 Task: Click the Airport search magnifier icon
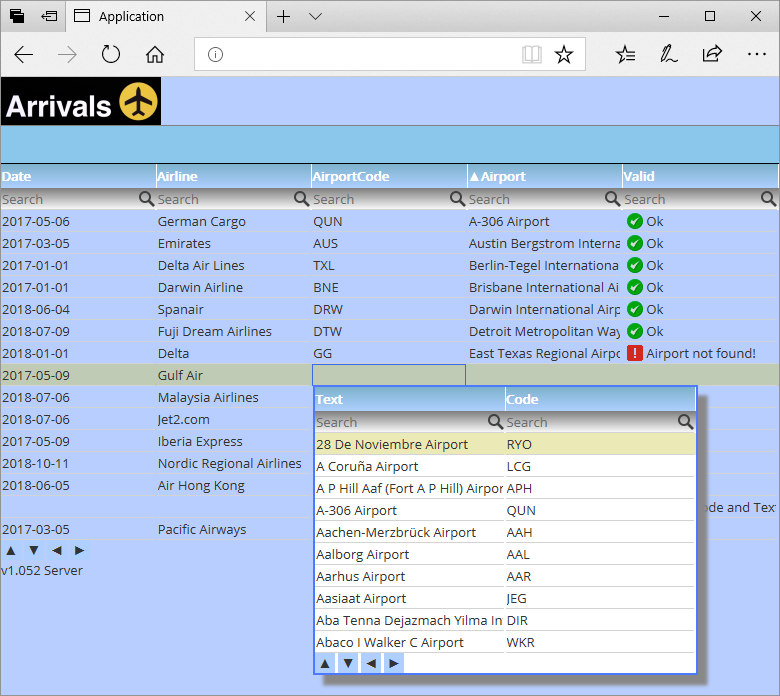(x=612, y=199)
